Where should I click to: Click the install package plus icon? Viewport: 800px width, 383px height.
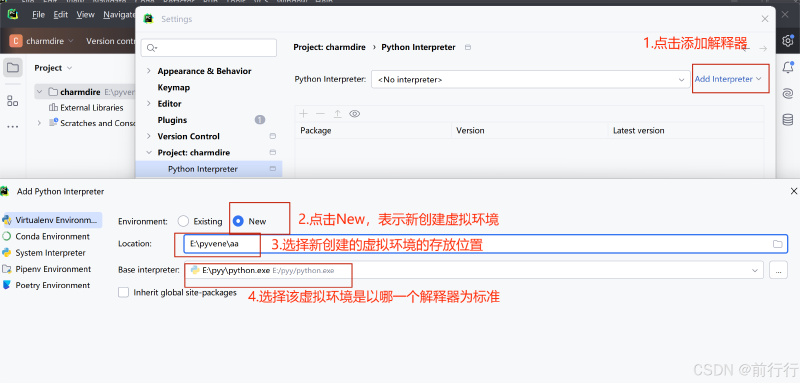click(304, 114)
